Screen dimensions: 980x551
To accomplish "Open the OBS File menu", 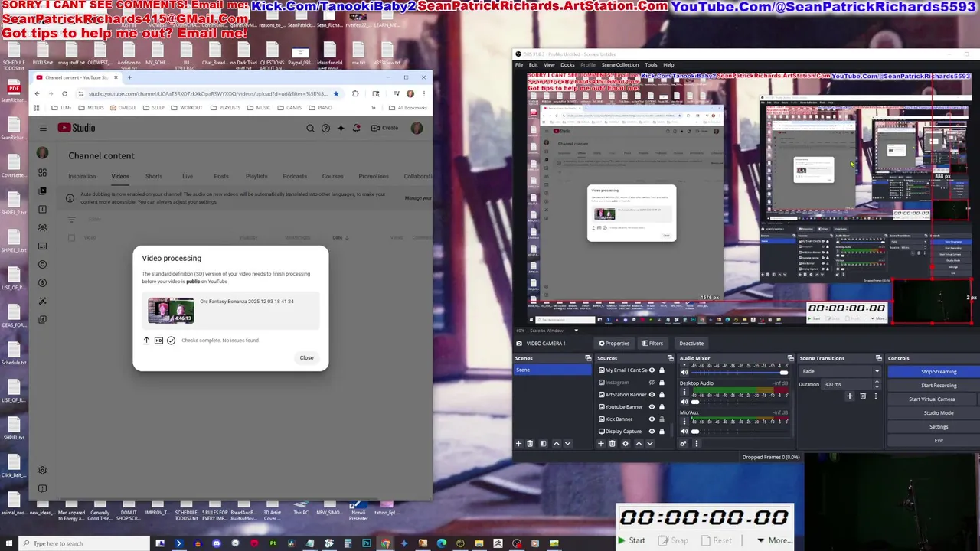I will [x=519, y=65].
